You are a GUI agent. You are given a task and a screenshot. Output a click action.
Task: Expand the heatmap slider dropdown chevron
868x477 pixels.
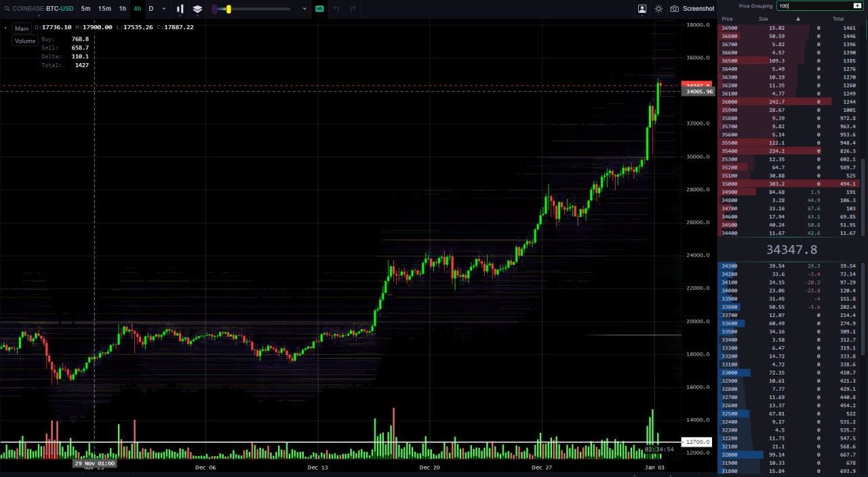pyautogui.click(x=304, y=9)
